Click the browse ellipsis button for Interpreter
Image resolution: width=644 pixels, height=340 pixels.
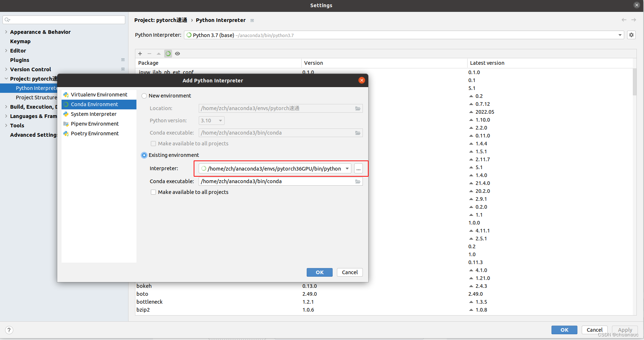tap(359, 168)
